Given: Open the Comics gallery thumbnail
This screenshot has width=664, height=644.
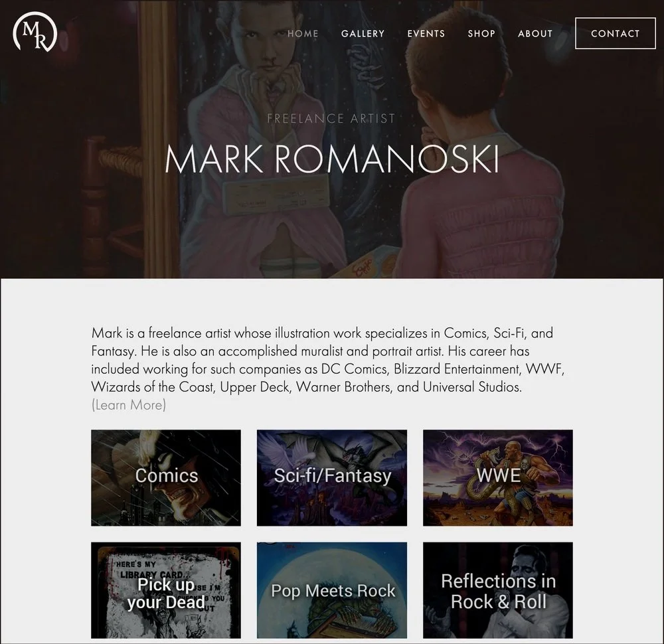Looking at the screenshot, I should [166, 478].
